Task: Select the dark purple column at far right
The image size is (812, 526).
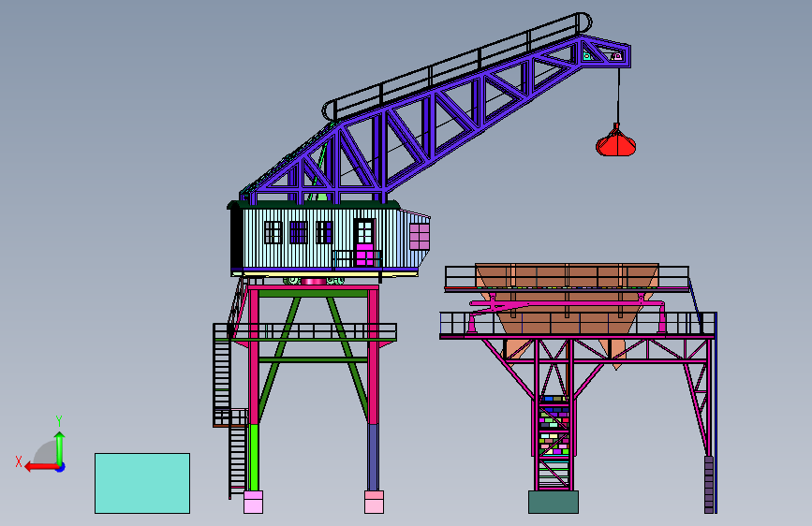Action: tap(709, 485)
